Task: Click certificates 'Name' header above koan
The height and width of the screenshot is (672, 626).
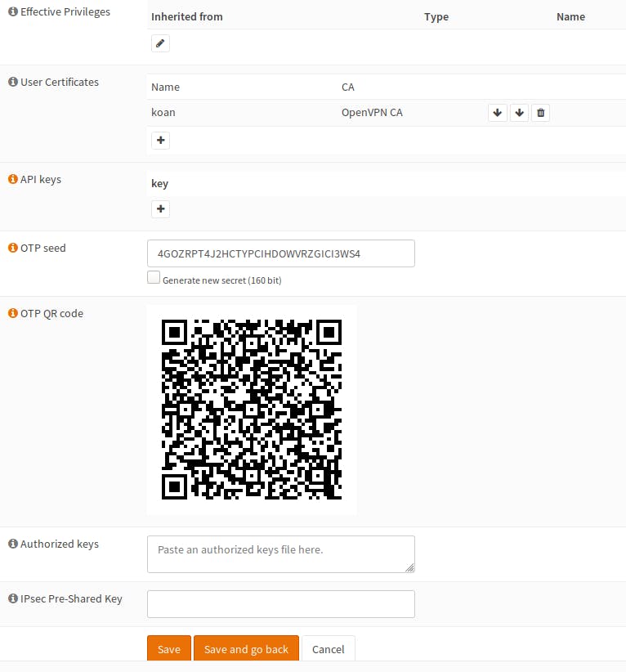Action: [165, 87]
